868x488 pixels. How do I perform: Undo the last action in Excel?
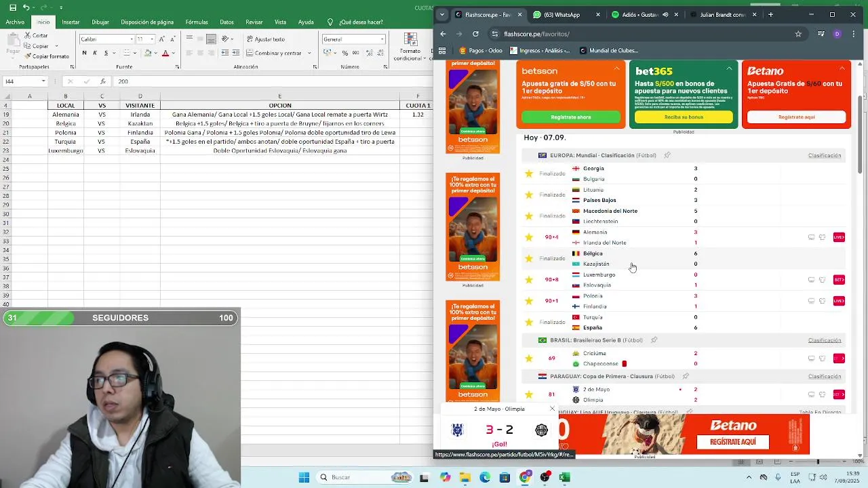[26, 7]
